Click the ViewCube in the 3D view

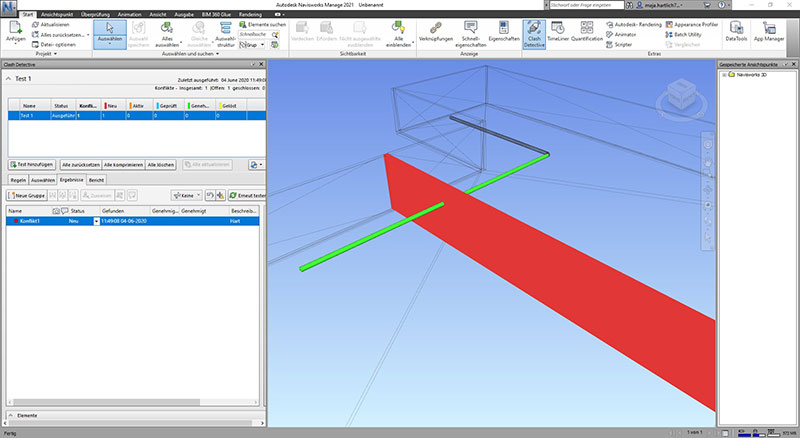(x=681, y=97)
